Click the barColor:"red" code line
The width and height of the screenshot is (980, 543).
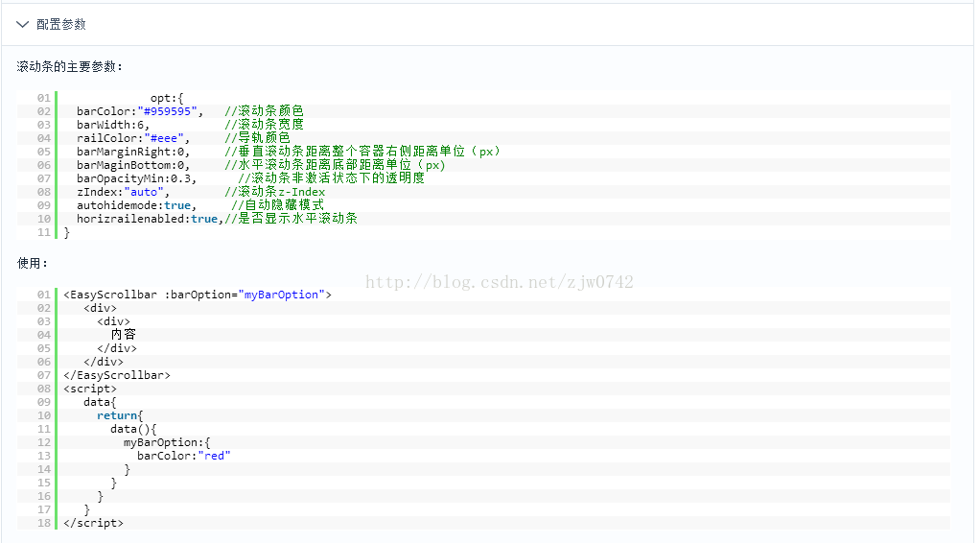click(184, 456)
